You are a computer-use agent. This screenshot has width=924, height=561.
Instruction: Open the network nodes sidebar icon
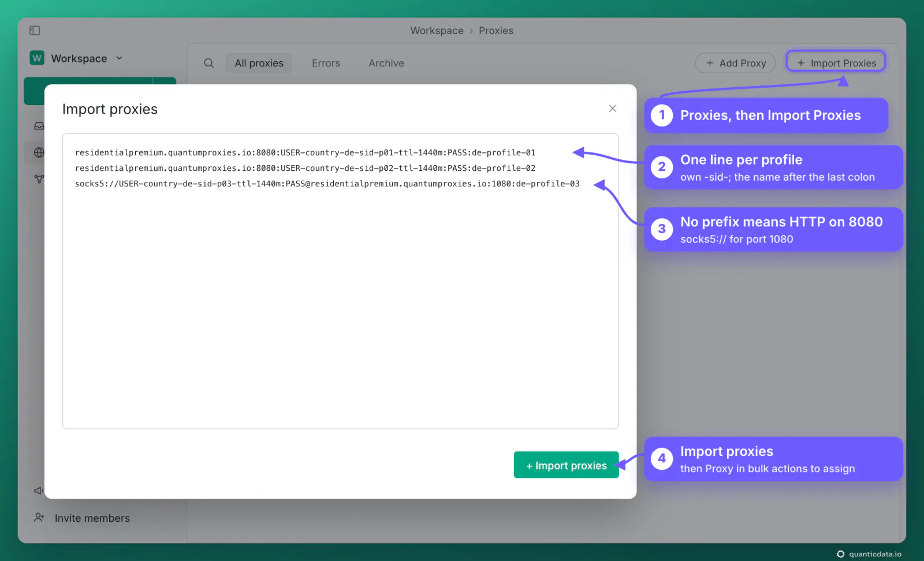click(x=39, y=179)
